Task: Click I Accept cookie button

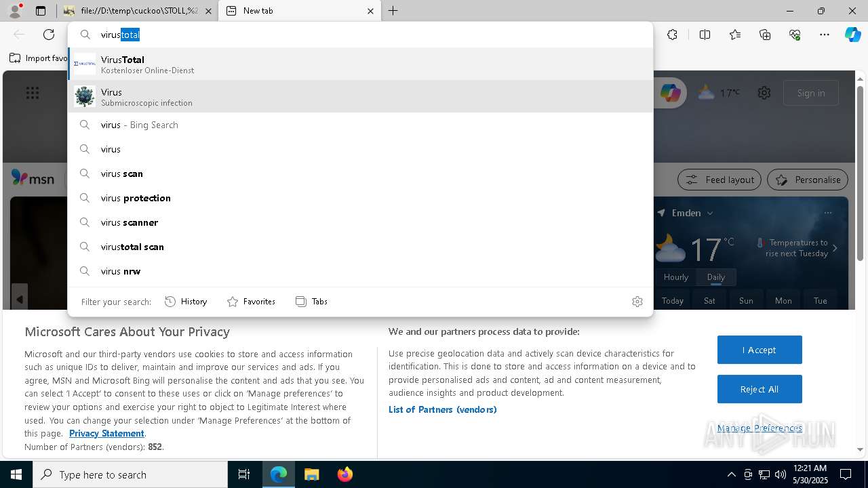Action: click(x=759, y=350)
